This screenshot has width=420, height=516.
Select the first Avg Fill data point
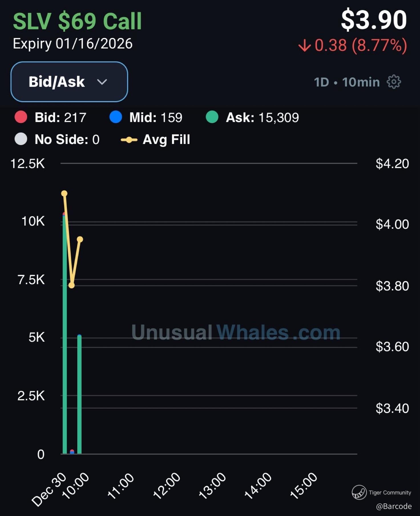click(x=64, y=194)
